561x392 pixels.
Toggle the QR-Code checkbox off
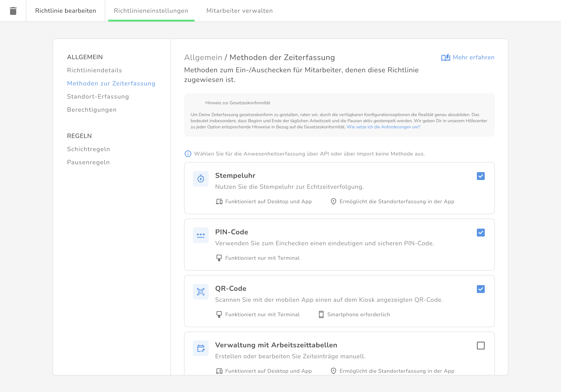pyautogui.click(x=480, y=289)
